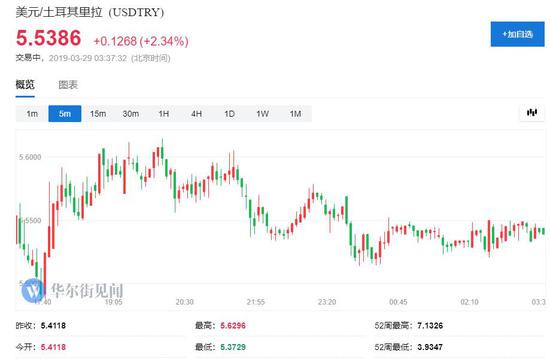The height and width of the screenshot is (362, 550).
Task: Click the 52周最高 value 7.1326
Action: (430, 326)
